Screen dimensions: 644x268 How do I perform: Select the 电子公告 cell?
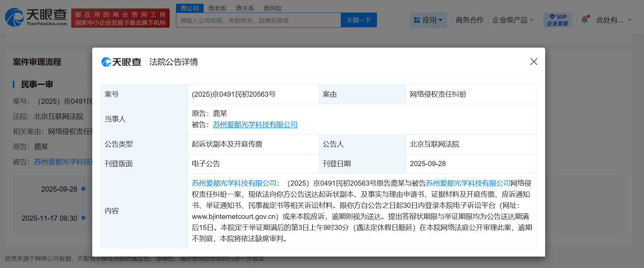(253, 164)
